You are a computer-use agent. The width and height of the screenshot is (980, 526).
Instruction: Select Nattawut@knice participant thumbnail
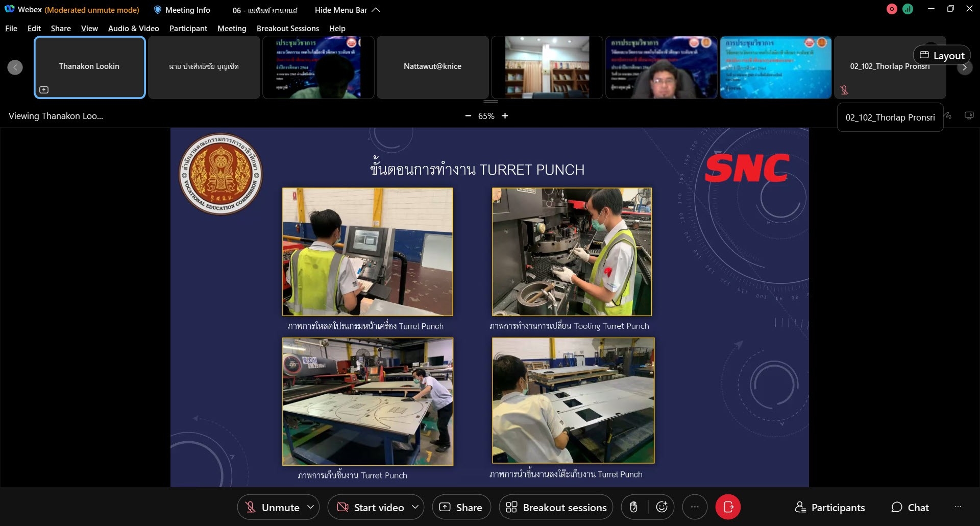click(x=432, y=67)
